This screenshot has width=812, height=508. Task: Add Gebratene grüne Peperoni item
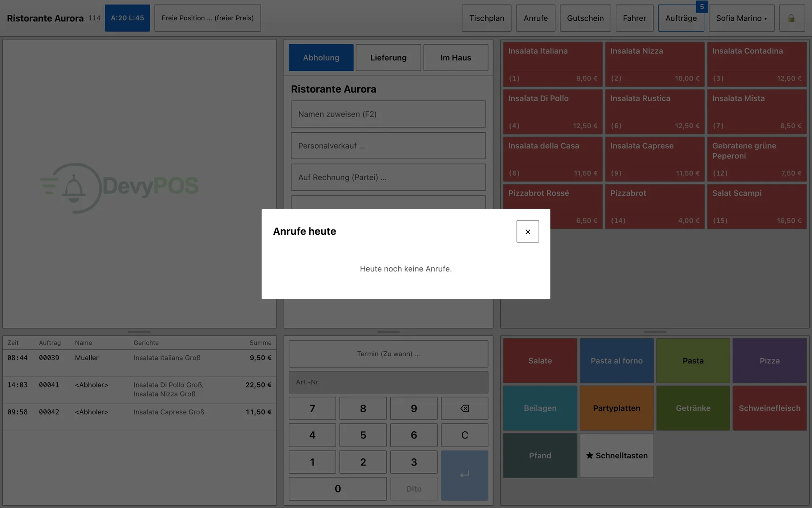pos(757,159)
